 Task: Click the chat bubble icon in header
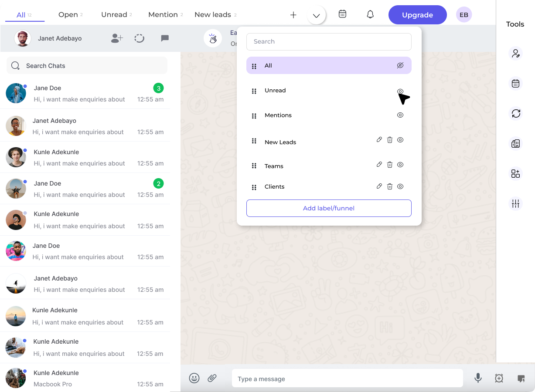(165, 38)
